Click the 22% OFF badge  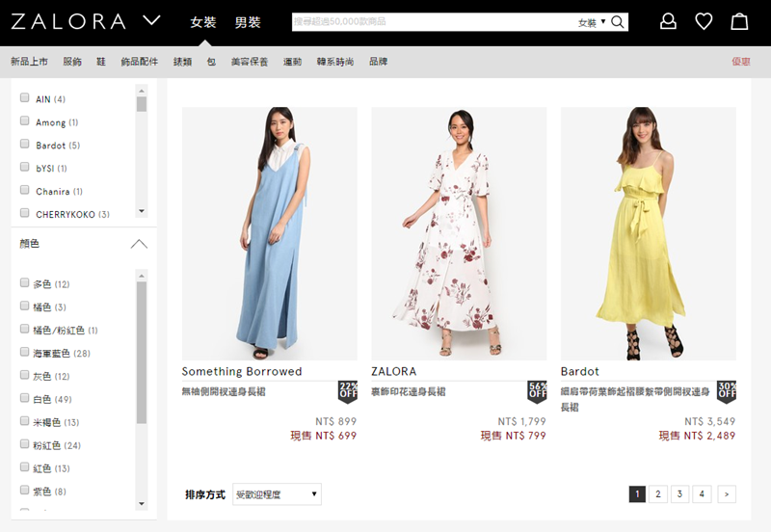pos(348,392)
